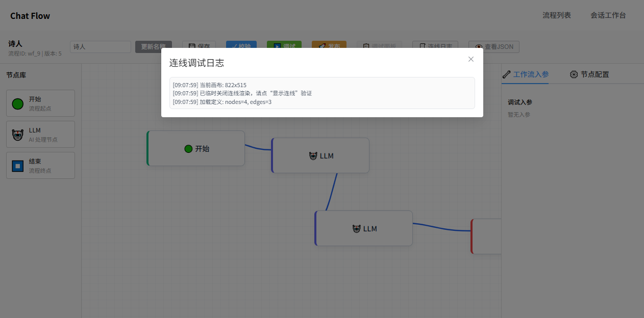Click the Chat Flow logo
Screen dimensions: 644x318
click(30, 16)
